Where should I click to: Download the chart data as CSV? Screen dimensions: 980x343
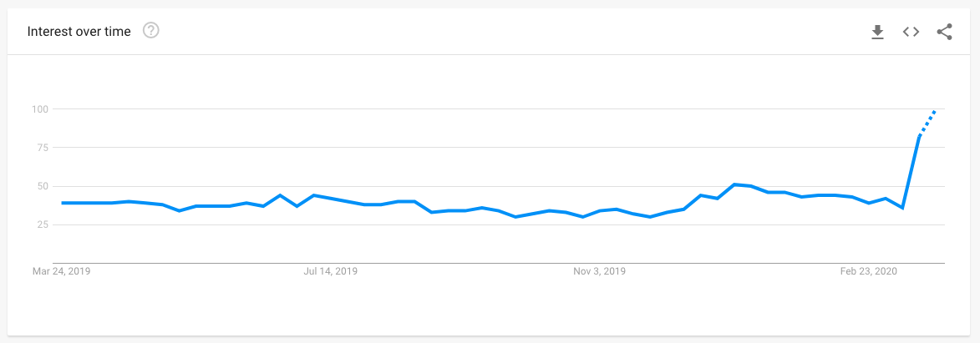[877, 32]
